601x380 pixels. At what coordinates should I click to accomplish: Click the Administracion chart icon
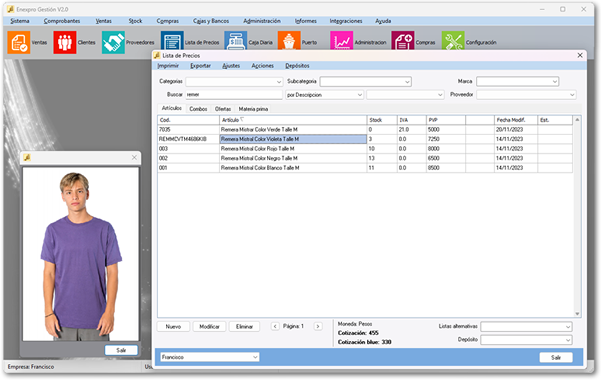tap(341, 41)
